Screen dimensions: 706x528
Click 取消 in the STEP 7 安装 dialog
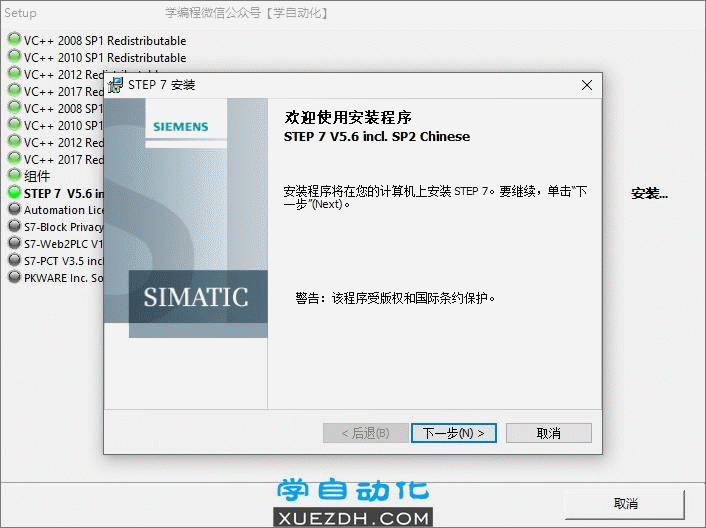548,433
